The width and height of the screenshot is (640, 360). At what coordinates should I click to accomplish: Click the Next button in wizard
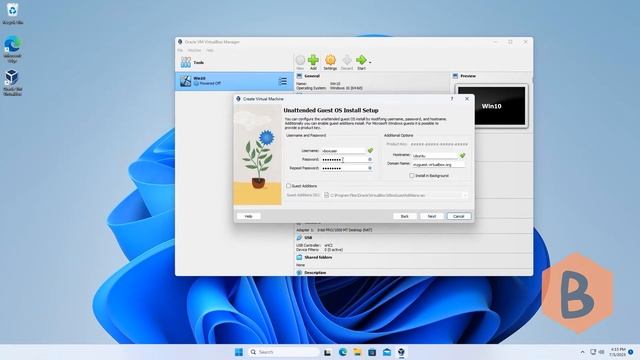point(432,216)
